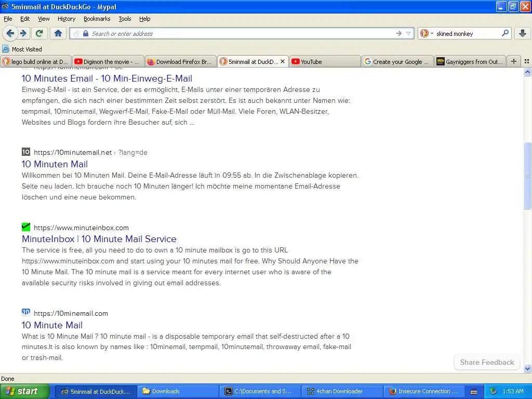Switch to the rightmost tab before plus button

tap(470, 61)
